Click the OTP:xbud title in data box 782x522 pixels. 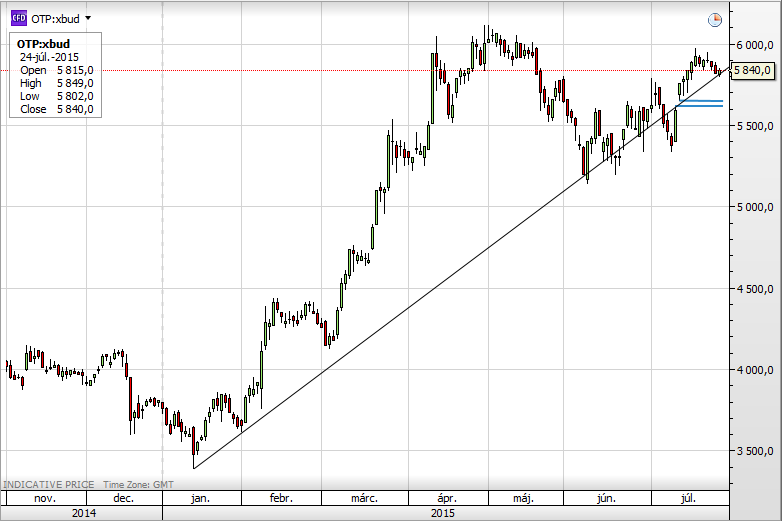click(x=43, y=44)
